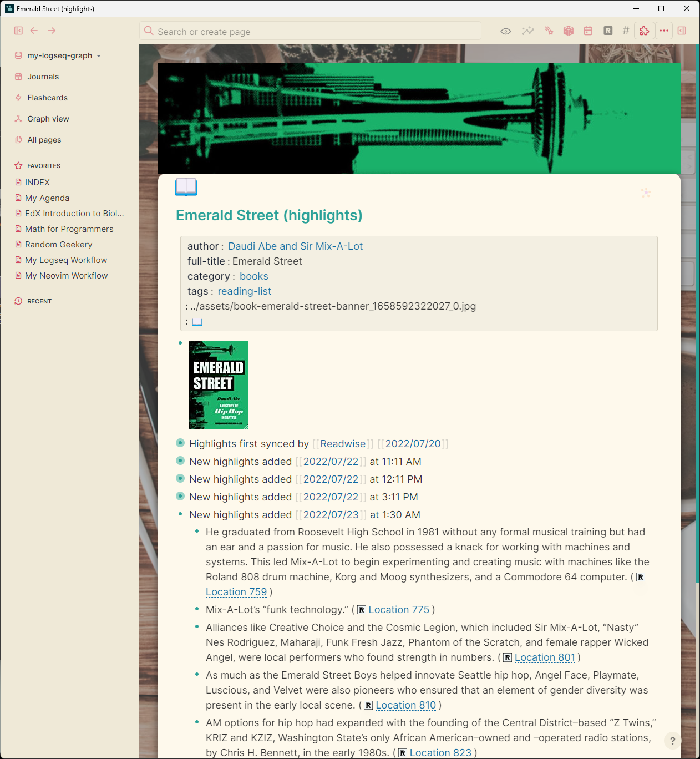700x759 pixels.
Task: Toggle the left sidebar panel icon
Action: click(18, 31)
